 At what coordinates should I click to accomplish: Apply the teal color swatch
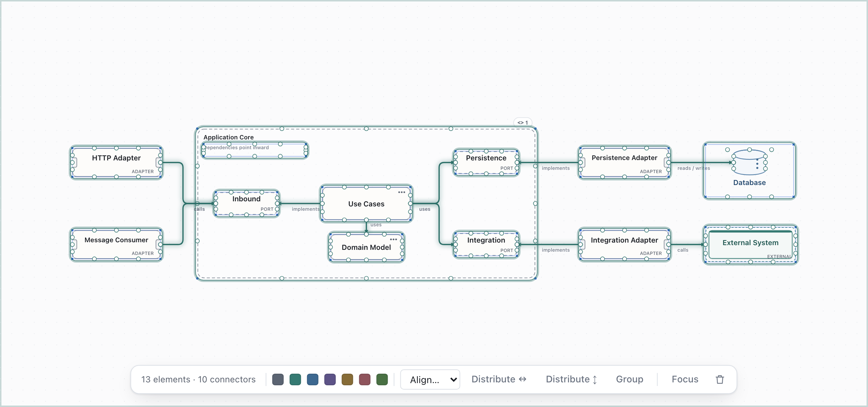pyautogui.click(x=295, y=379)
